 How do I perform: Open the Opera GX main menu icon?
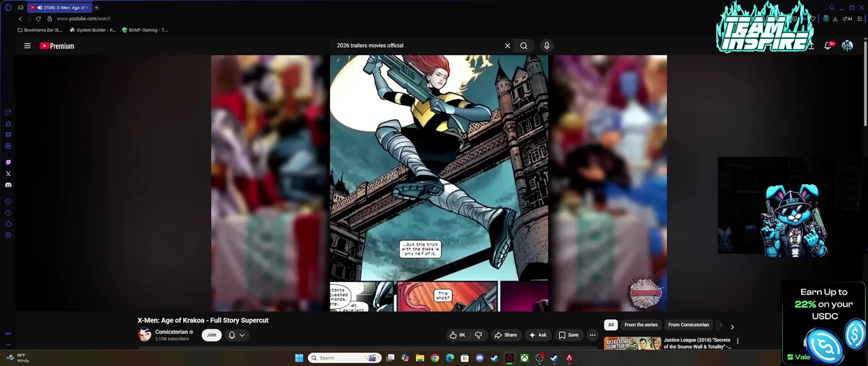click(8, 8)
